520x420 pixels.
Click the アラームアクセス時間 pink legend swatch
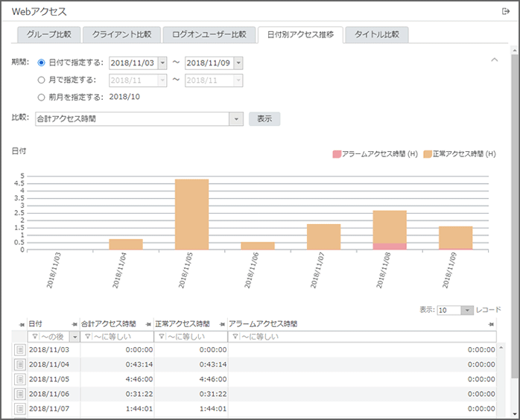pyautogui.click(x=337, y=154)
